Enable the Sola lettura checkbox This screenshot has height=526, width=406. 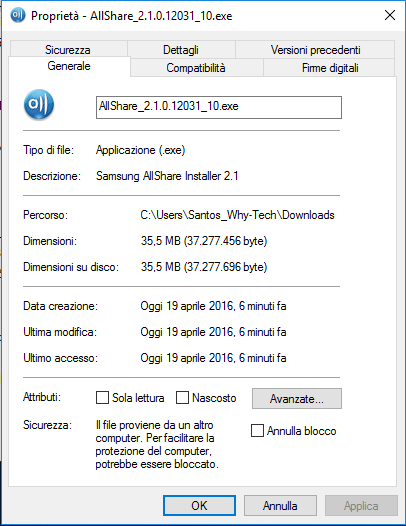click(102, 398)
